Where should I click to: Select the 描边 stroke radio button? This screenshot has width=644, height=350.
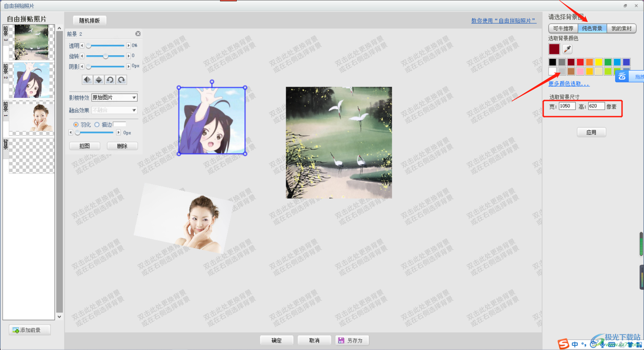coord(97,124)
